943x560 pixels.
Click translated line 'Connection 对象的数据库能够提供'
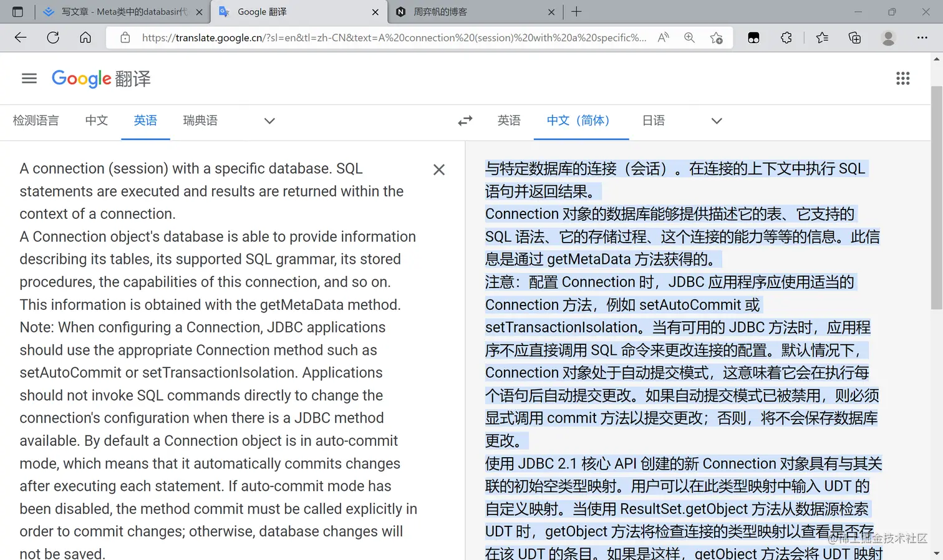pyautogui.click(x=670, y=214)
